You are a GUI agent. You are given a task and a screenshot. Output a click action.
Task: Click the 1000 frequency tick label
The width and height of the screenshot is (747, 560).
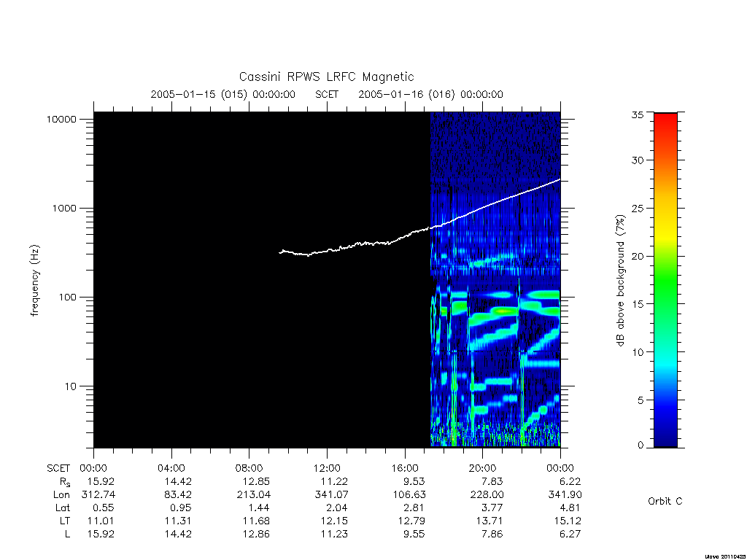coord(64,208)
